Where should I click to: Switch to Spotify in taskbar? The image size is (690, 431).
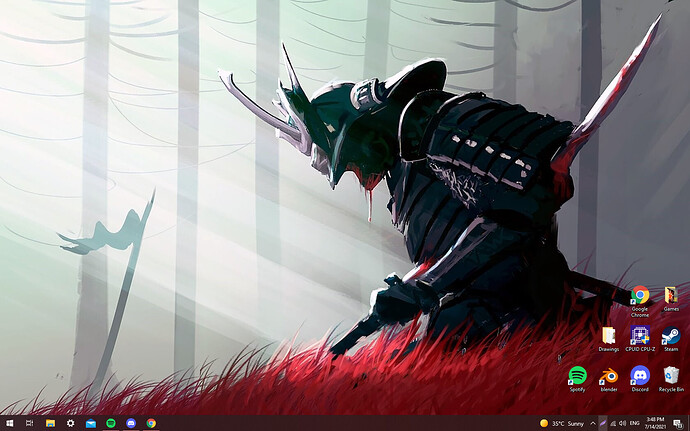coord(111,423)
